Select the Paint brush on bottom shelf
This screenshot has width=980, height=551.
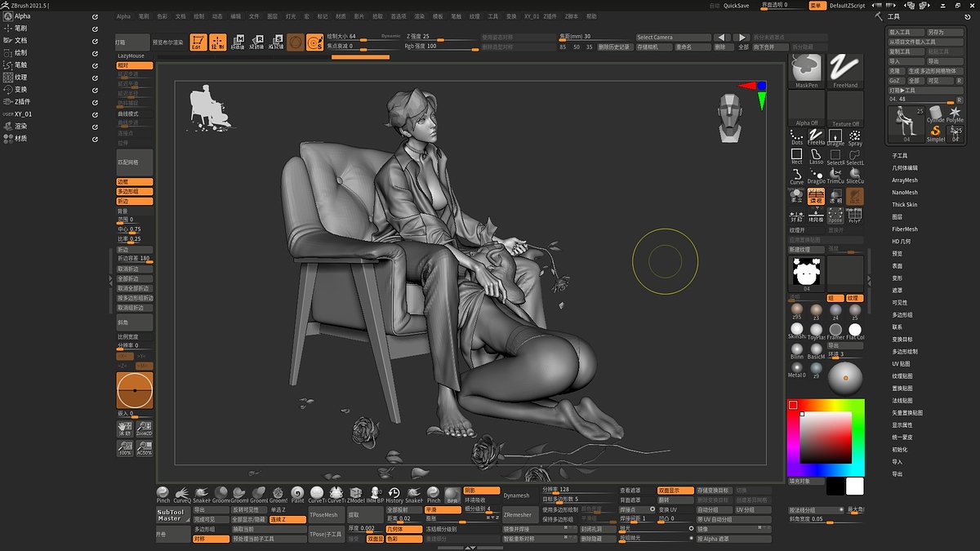click(x=297, y=495)
